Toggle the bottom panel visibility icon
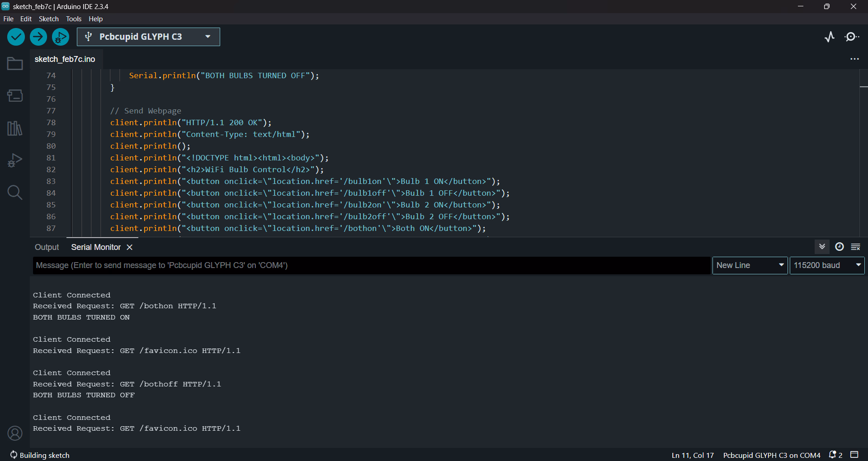 [x=854, y=455]
